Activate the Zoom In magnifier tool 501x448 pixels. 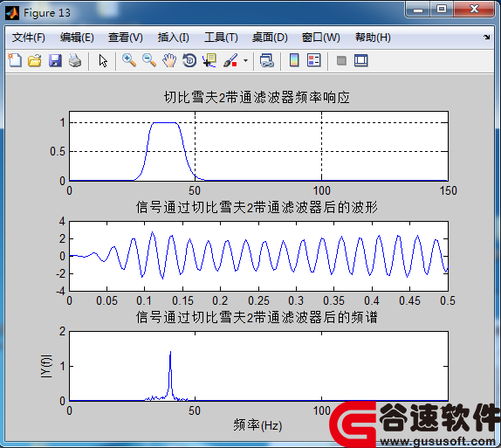coord(129,60)
